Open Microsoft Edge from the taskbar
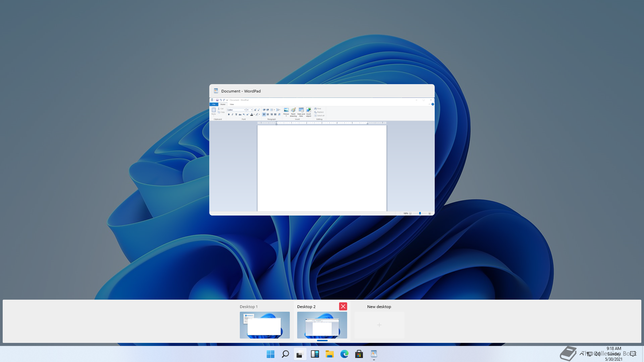 point(344,354)
